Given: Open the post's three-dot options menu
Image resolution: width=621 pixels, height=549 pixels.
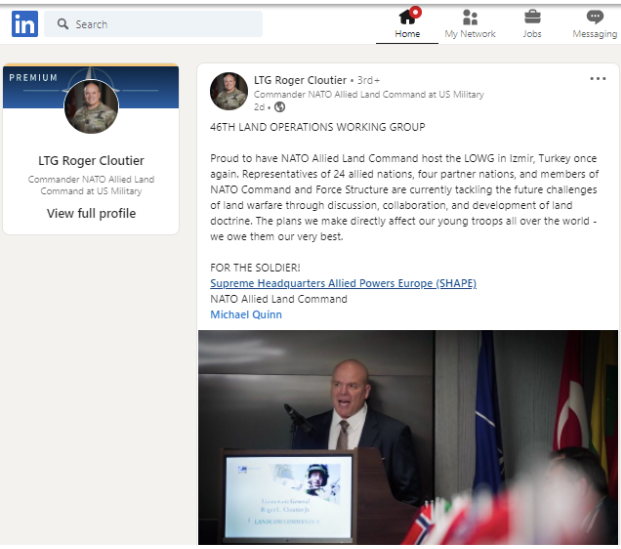Looking at the screenshot, I should pyautogui.click(x=598, y=78).
